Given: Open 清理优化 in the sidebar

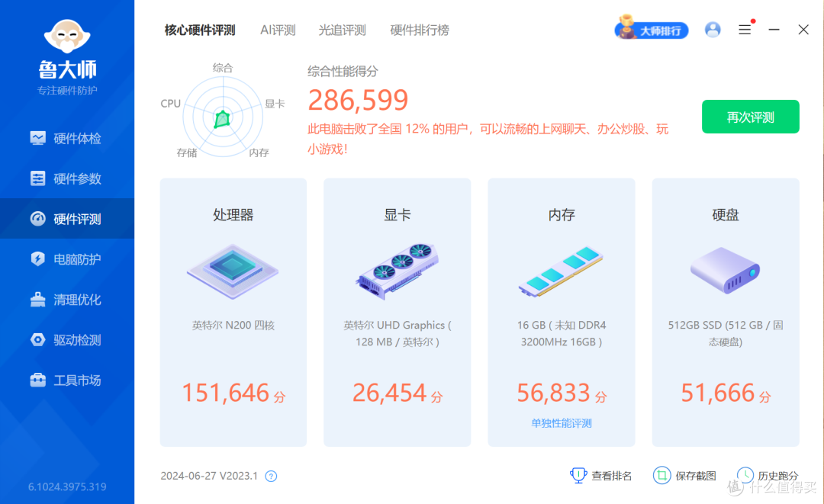Looking at the screenshot, I should [67, 299].
